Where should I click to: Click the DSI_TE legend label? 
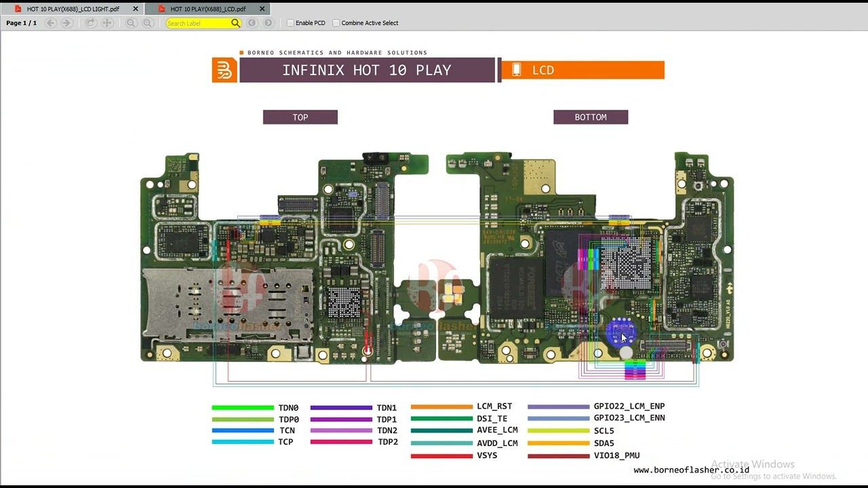(x=492, y=419)
